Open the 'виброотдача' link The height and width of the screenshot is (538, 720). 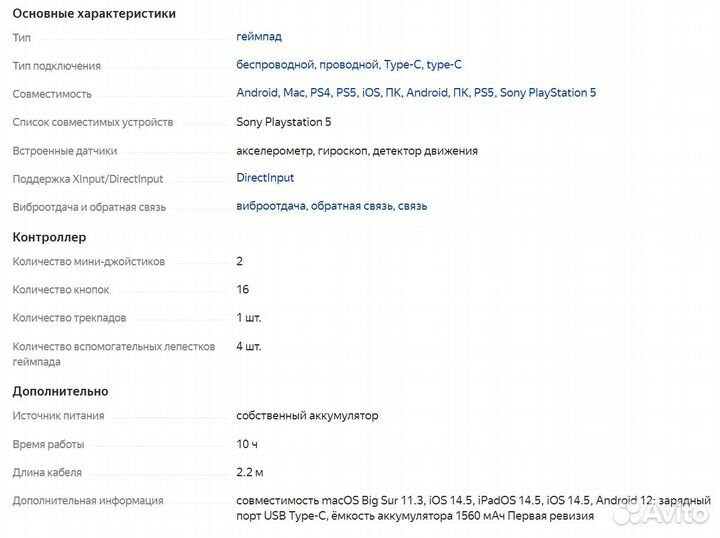pos(270,206)
